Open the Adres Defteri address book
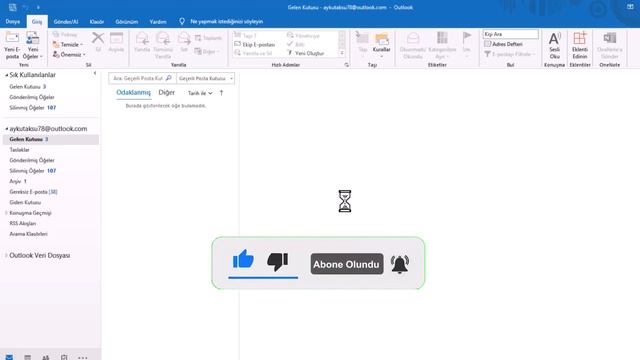The image size is (640, 360). click(503, 44)
